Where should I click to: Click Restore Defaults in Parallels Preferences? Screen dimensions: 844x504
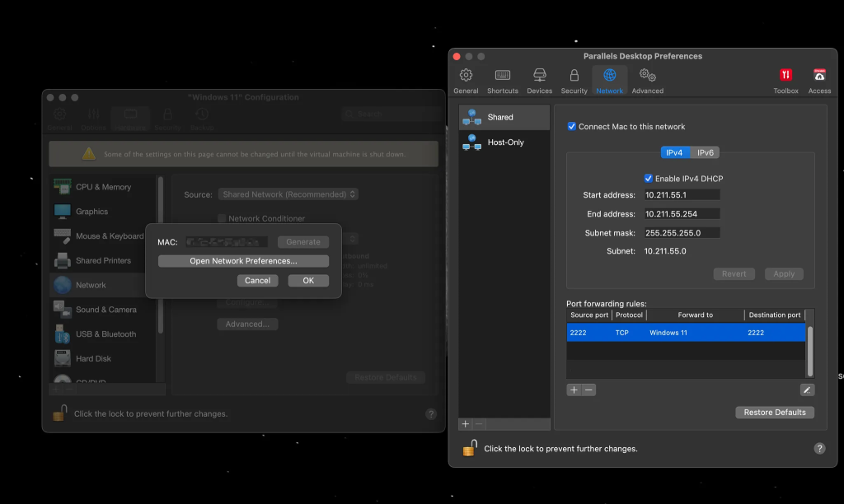(775, 412)
